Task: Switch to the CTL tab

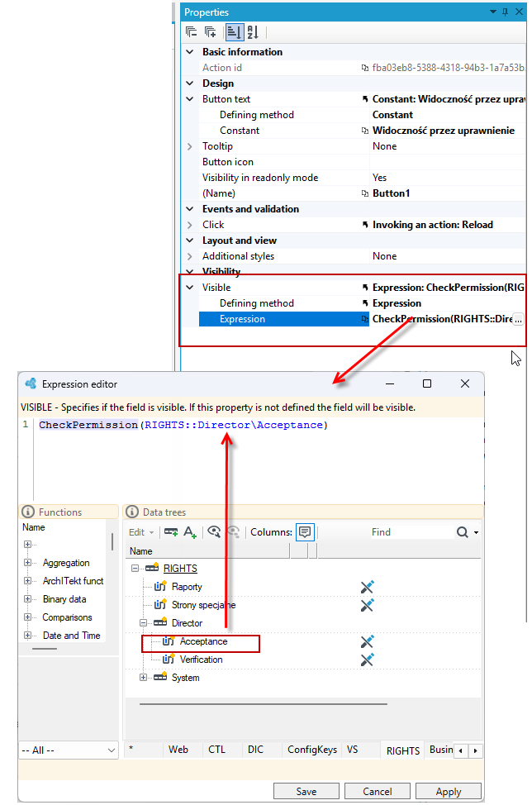Action: coord(216,750)
